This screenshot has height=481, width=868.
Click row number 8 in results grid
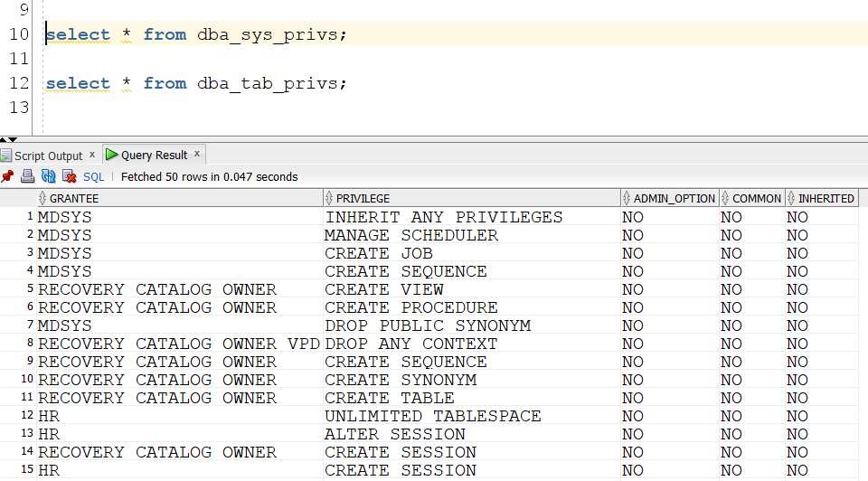tap(29, 344)
